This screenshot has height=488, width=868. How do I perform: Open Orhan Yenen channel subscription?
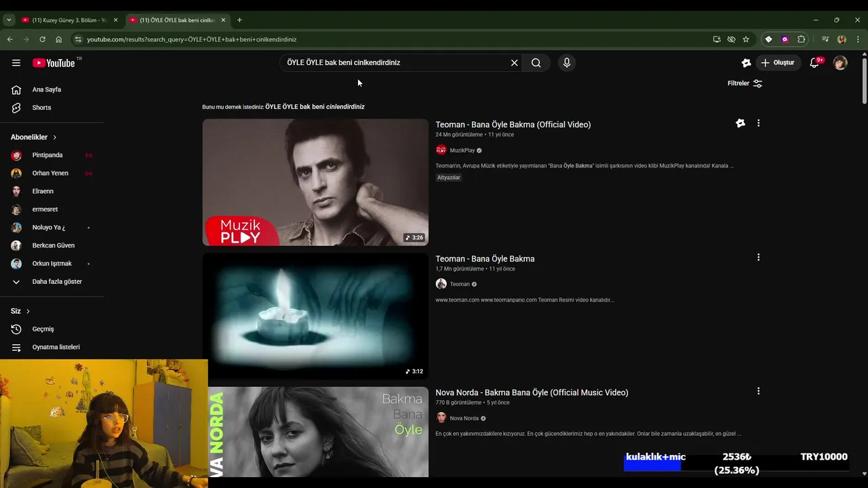click(52, 173)
